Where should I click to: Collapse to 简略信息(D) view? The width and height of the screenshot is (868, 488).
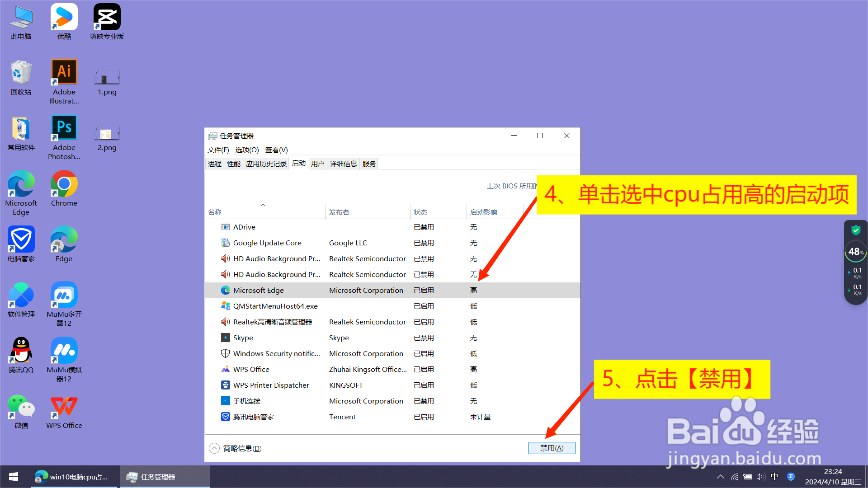(236, 448)
